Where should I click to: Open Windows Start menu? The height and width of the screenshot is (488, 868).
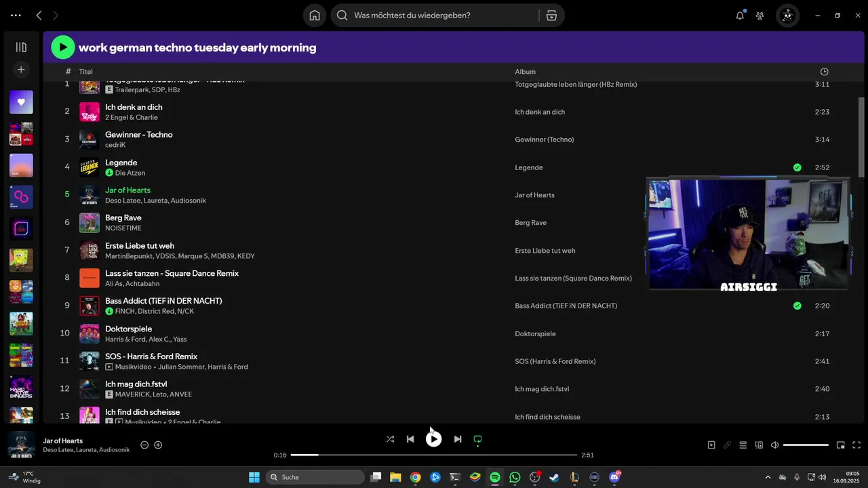pos(254,477)
